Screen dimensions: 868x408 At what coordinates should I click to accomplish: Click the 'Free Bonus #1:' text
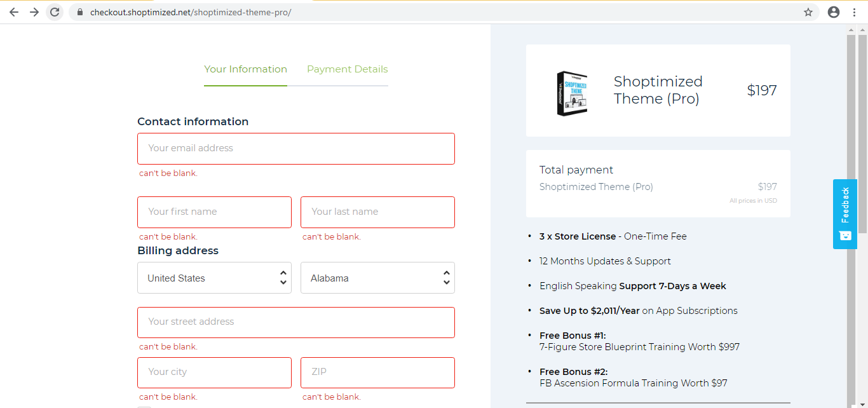(573, 336)
